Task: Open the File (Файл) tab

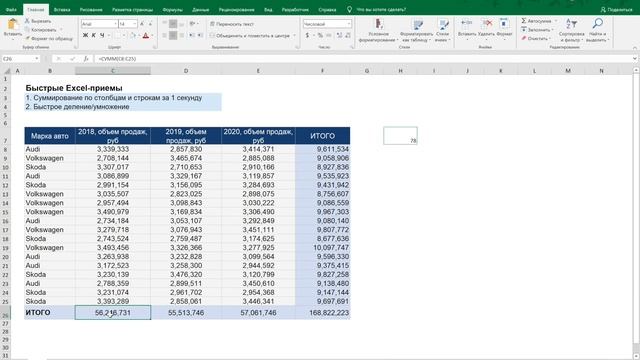Action: click(11, 9)
